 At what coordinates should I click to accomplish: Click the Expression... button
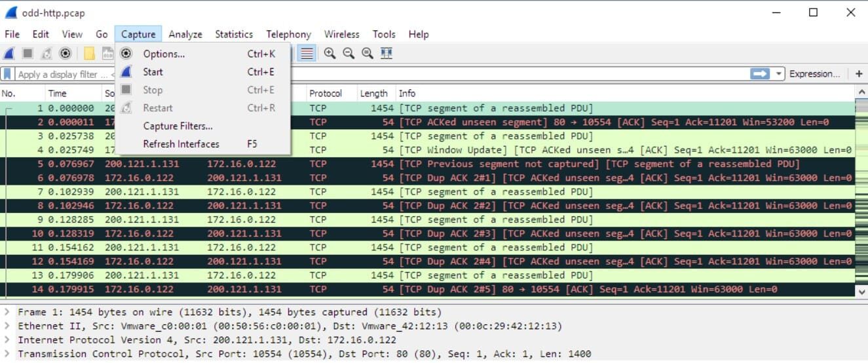[x=814, y=74]
